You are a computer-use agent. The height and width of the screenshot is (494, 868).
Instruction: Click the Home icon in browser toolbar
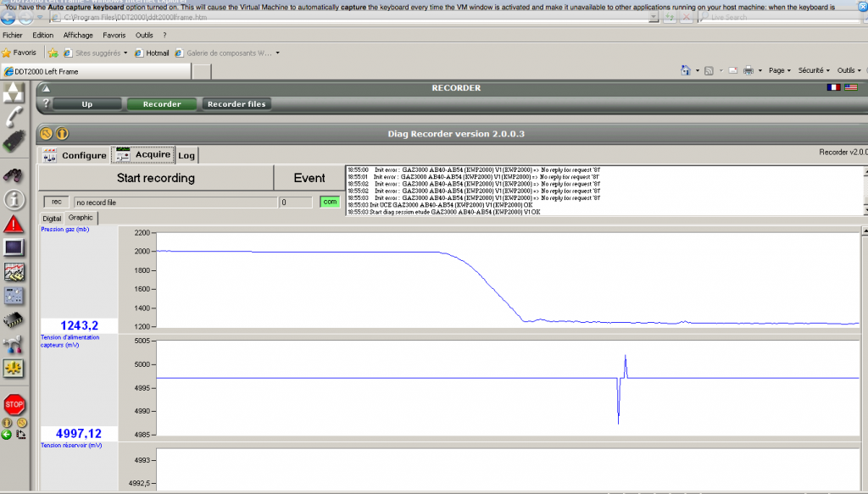[x=685, y=70]
